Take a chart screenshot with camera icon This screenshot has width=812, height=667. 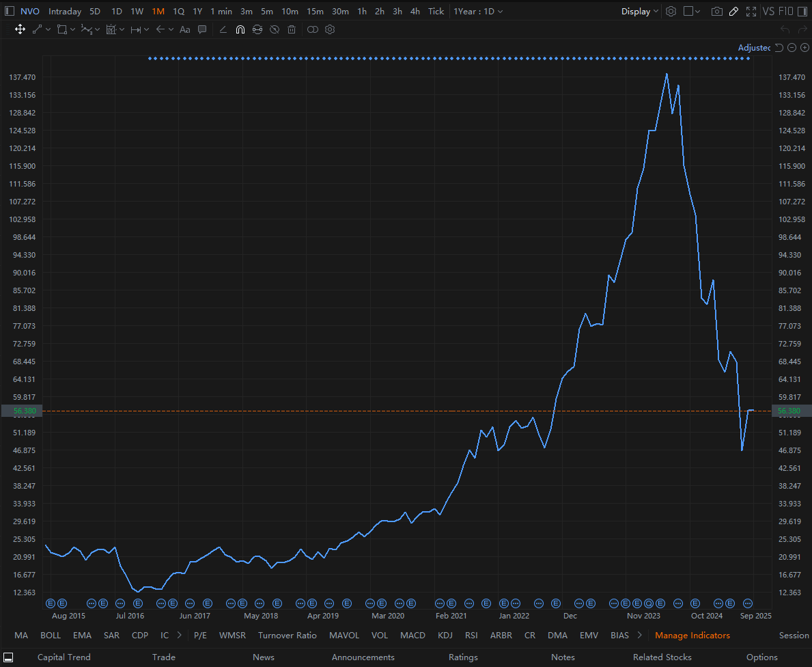pyautogui.click(x=716, y=12)
